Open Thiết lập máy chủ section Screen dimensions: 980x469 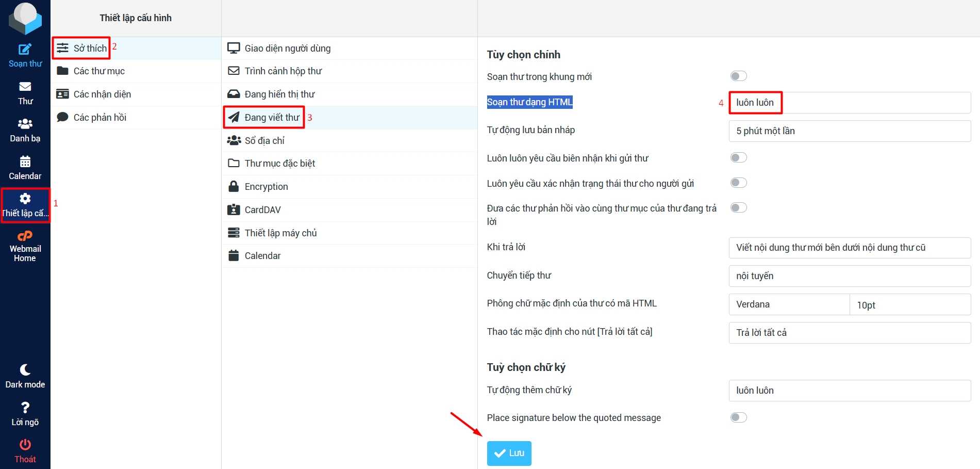280,233
